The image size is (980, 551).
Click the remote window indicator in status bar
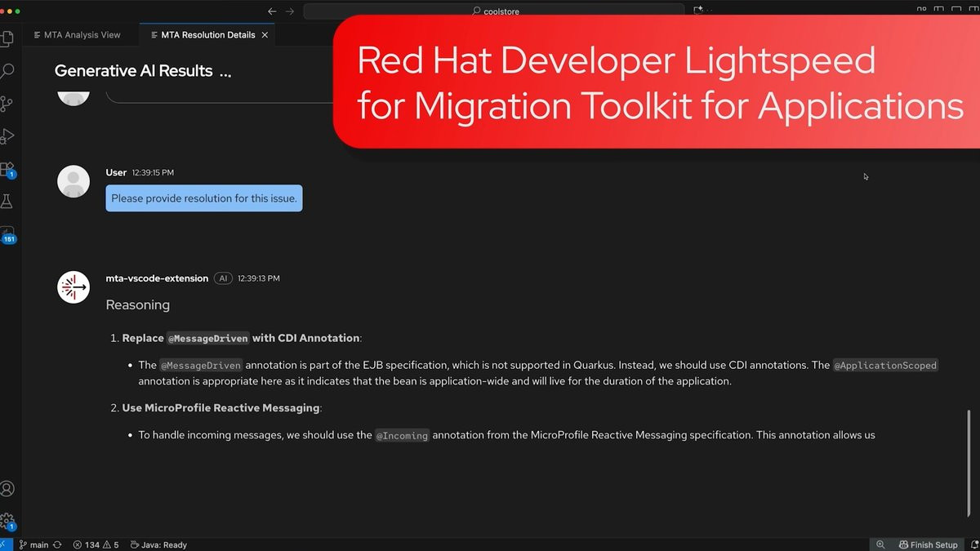(x=5, y=544)
